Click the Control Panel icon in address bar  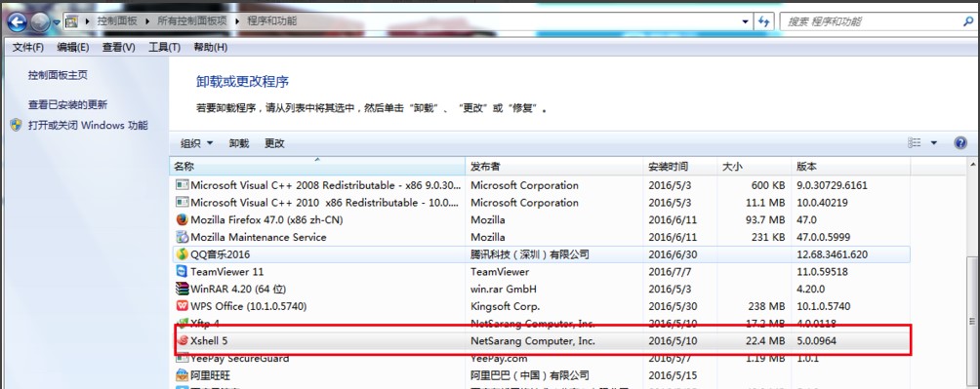click(x=72, y=21)
